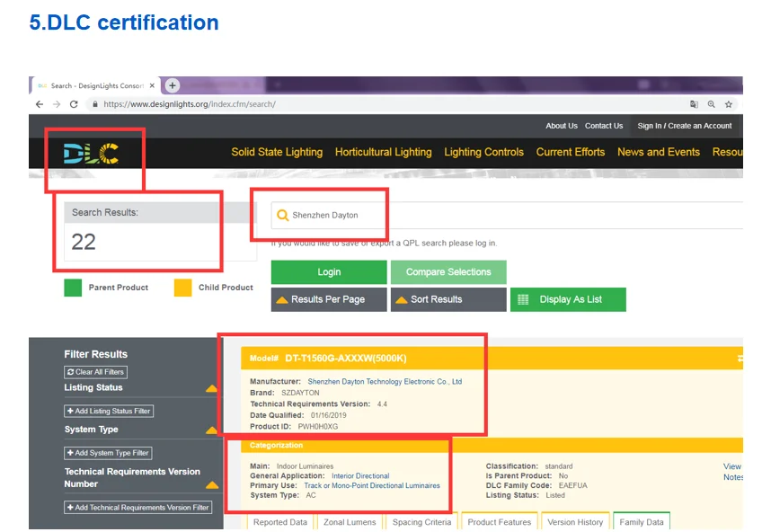Click the translate page icon

click(x=694, y=104)
